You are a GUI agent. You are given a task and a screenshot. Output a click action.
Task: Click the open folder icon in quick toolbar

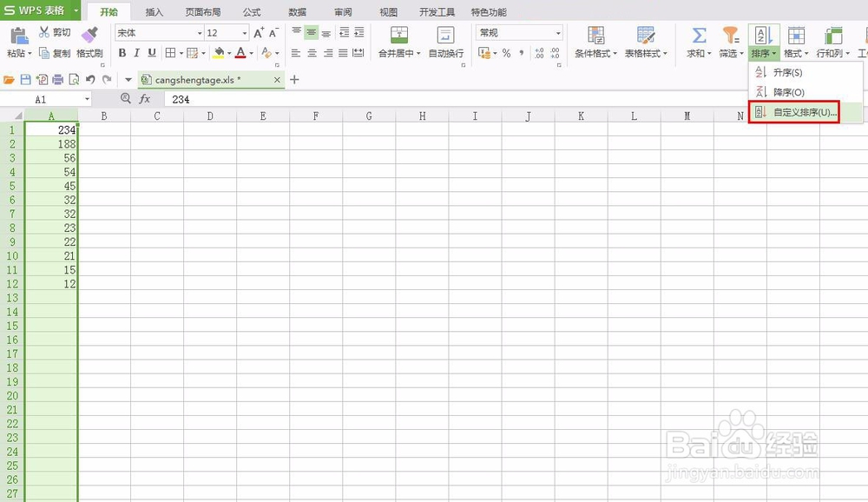tap(9, 80)
